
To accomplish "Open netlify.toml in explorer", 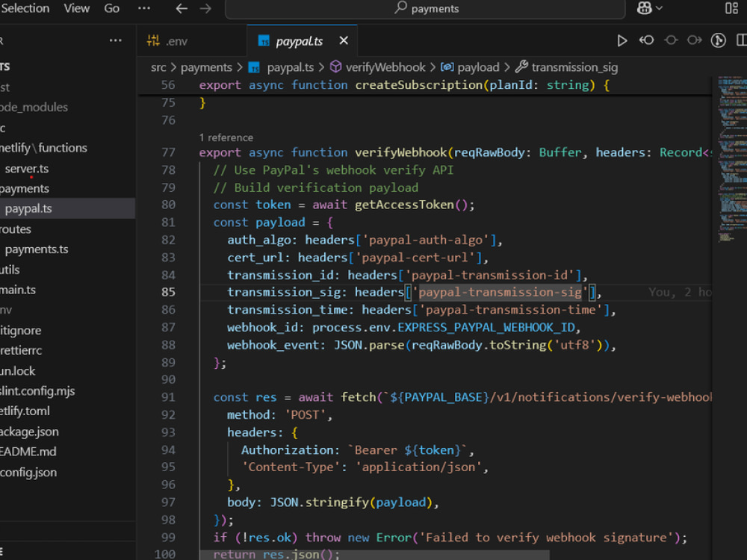I will (25, 411).
